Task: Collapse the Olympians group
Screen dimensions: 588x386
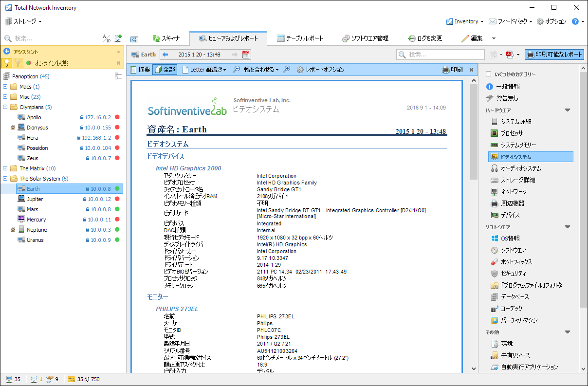Action: (5, 107)
